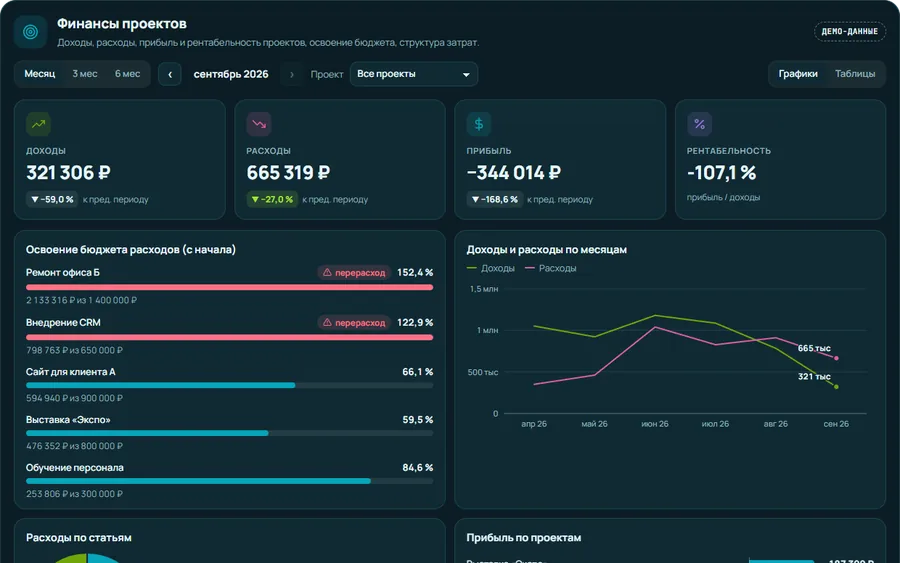Click the target logo icon beside Финансы проектов
Viewport: 900px width, 563px height.
30,32
